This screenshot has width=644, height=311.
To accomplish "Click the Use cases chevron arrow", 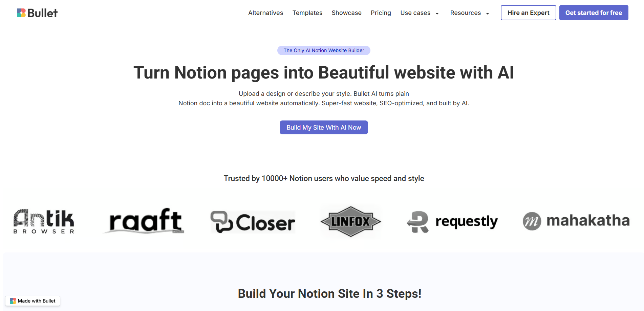I will coord(437,14).
